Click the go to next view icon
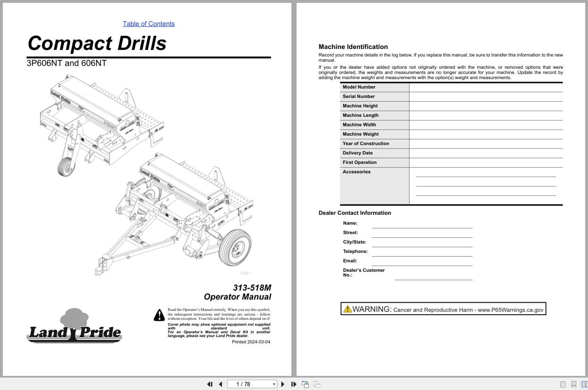This screenshot has width=588, height=390. click(x=317, y=384)
